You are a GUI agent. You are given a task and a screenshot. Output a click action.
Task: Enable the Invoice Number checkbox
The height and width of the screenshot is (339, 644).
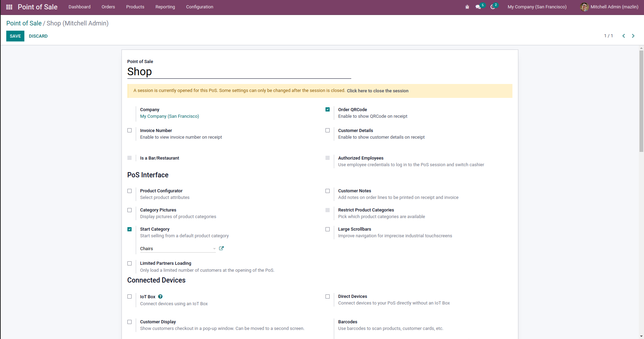point(129,130)
